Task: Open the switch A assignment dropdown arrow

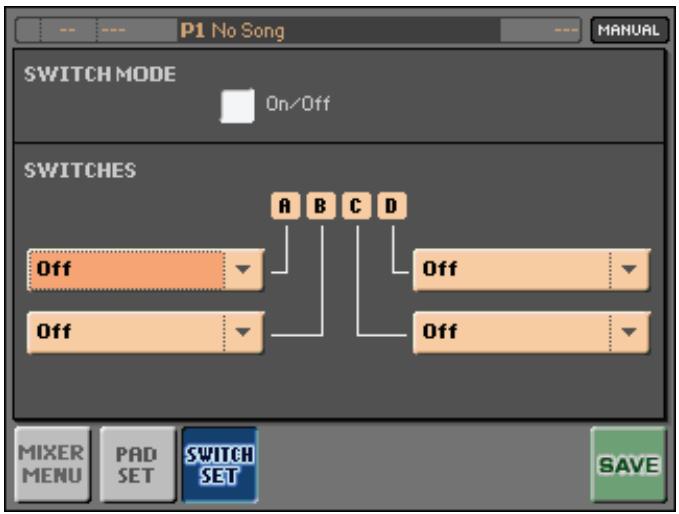Action: (243, 269)
